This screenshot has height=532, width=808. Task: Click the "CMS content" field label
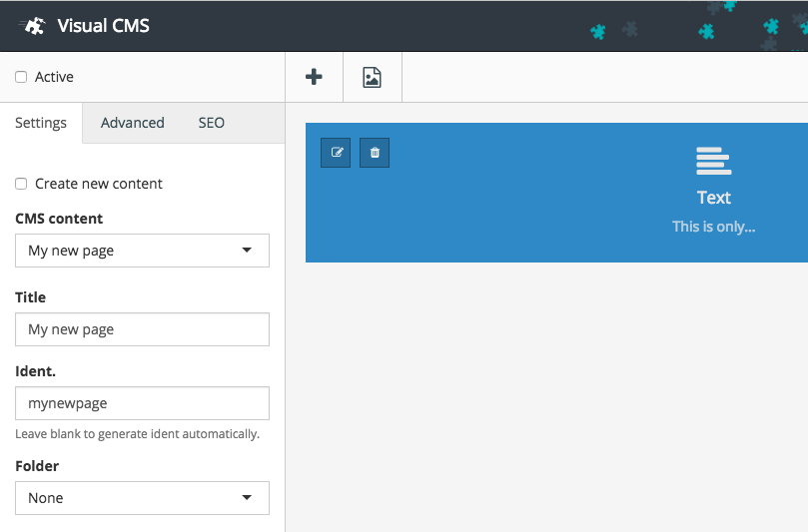[x=59, y=219]
